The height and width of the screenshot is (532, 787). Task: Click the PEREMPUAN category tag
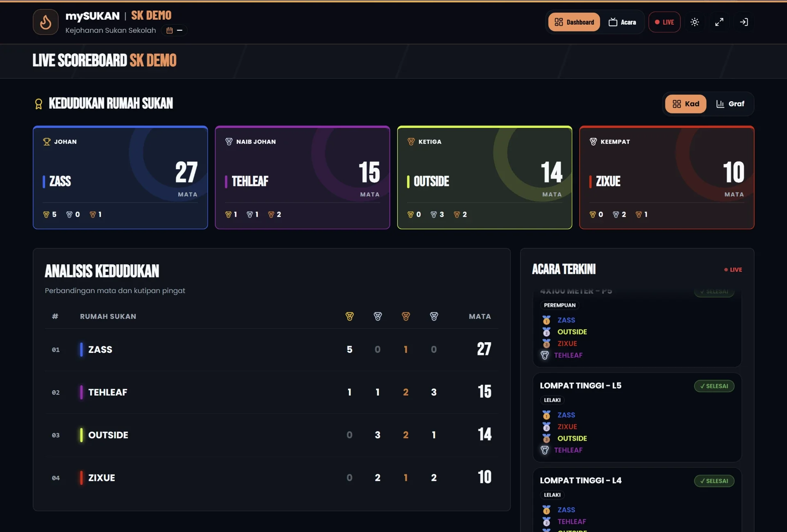pos(560,305)
